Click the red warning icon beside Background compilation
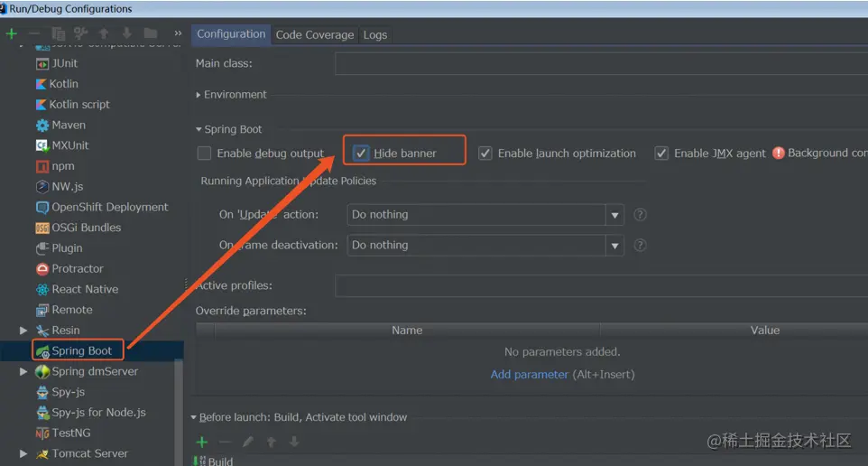This screenshot has width=868, height=466. point(779,153)
